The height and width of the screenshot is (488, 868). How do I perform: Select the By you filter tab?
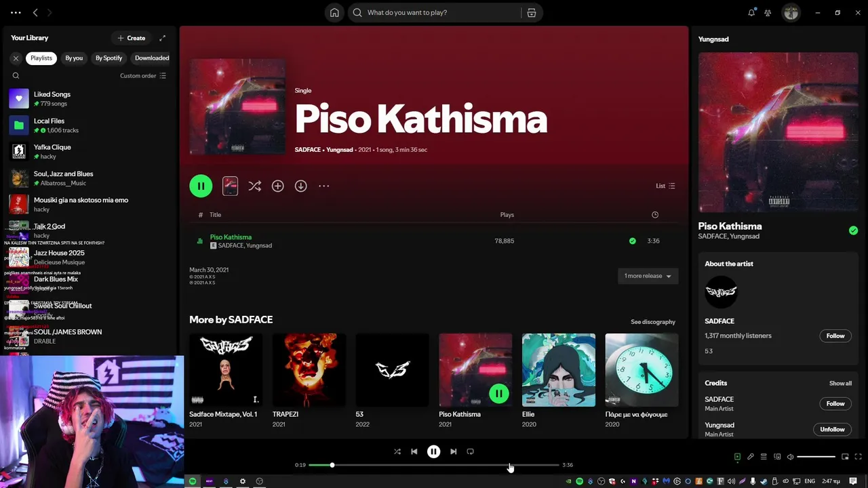[x=74, y=58]
